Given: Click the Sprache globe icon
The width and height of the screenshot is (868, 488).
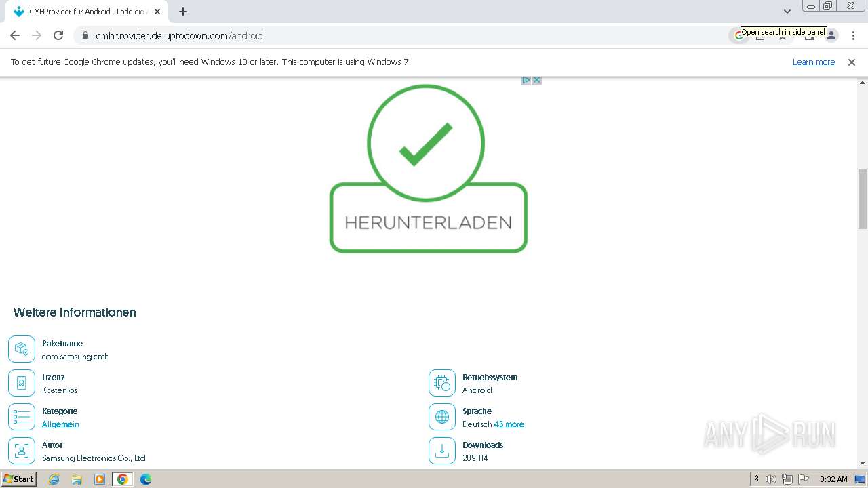Looking at the screenshot, I should pyautogui.click(x=442, y=418).
